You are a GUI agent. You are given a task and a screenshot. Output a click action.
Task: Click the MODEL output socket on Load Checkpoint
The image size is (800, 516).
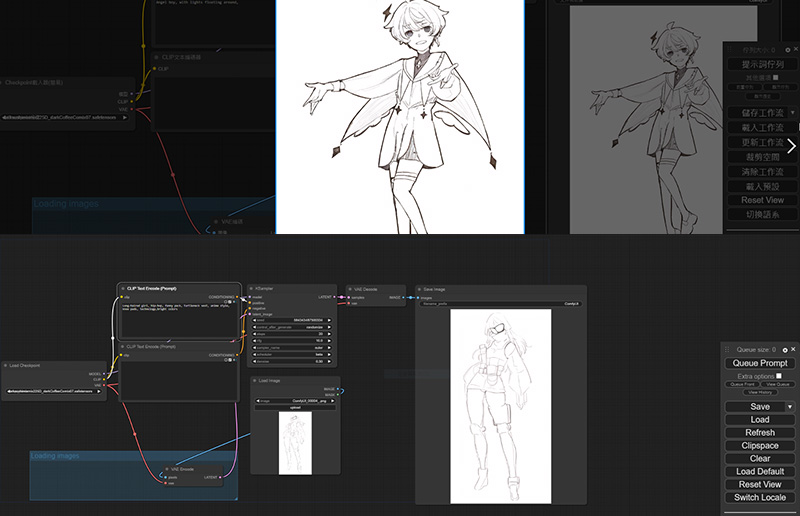coord(104,374)
